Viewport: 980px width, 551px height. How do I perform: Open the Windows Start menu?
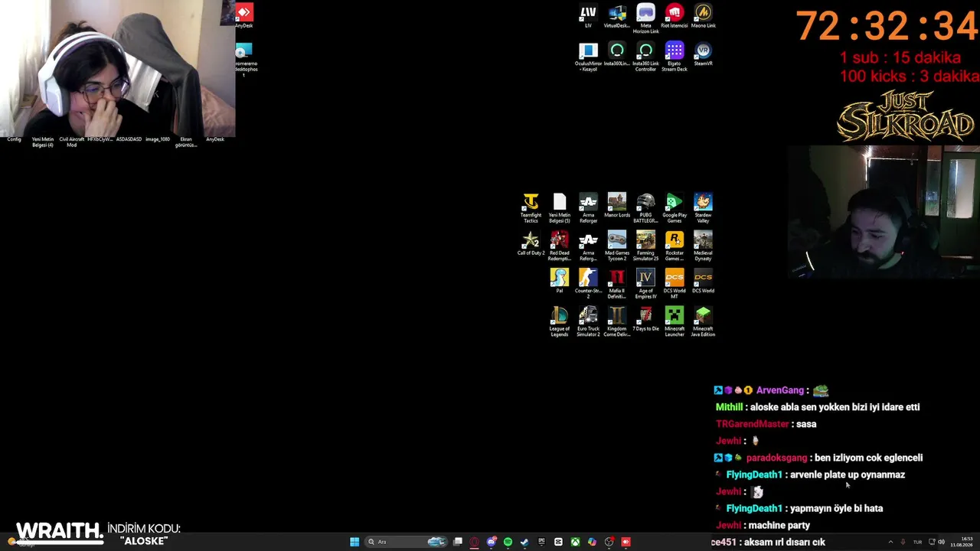click(354, 542)
